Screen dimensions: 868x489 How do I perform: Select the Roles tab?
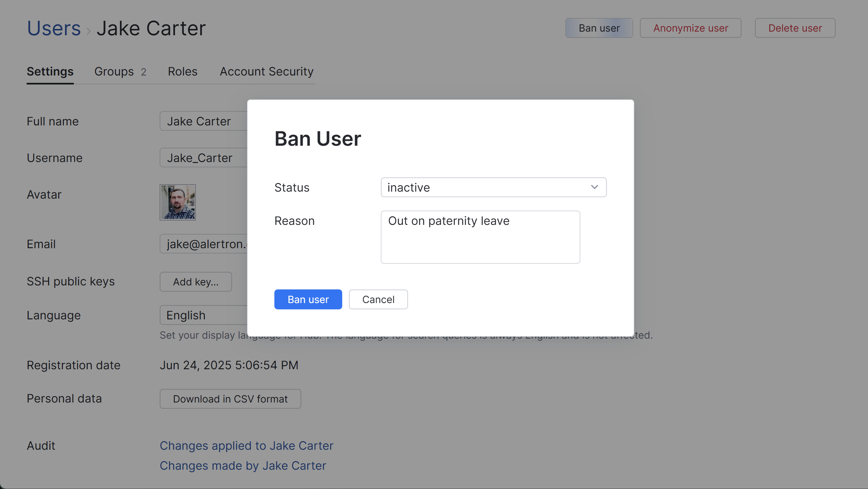[x=182, y=72]
